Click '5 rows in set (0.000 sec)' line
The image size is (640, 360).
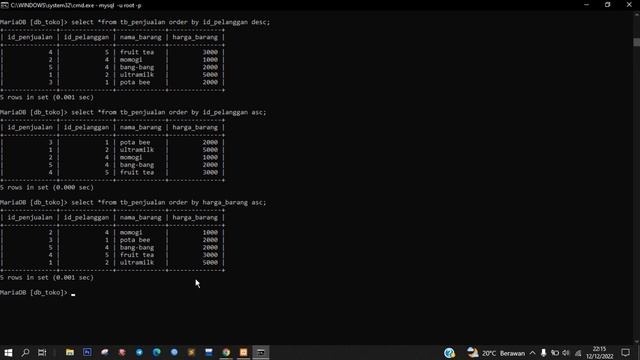point(47,187)
